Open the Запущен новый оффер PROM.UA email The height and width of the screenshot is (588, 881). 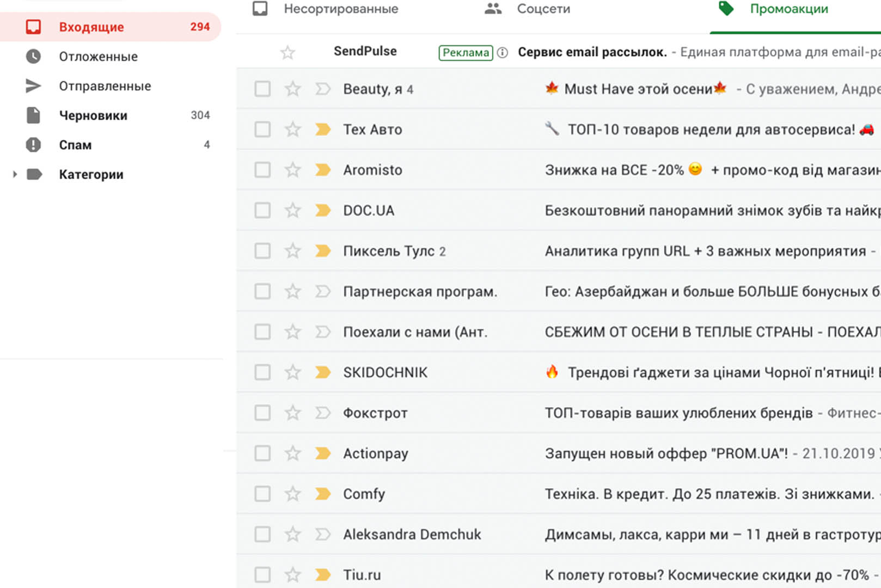559,453
